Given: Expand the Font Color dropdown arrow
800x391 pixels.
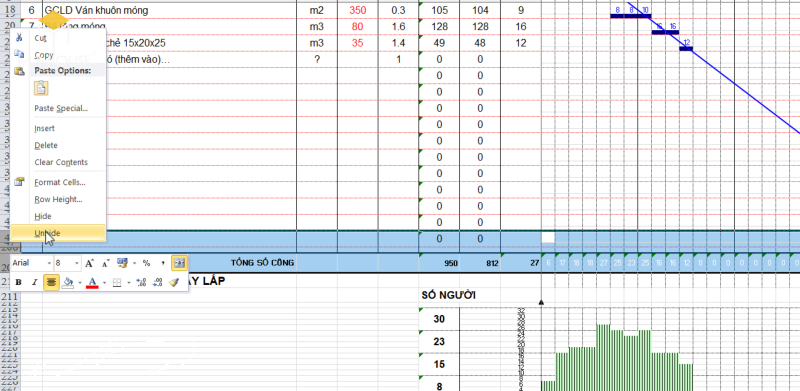Looking at the screenshot, I should [x=105, y=283].
